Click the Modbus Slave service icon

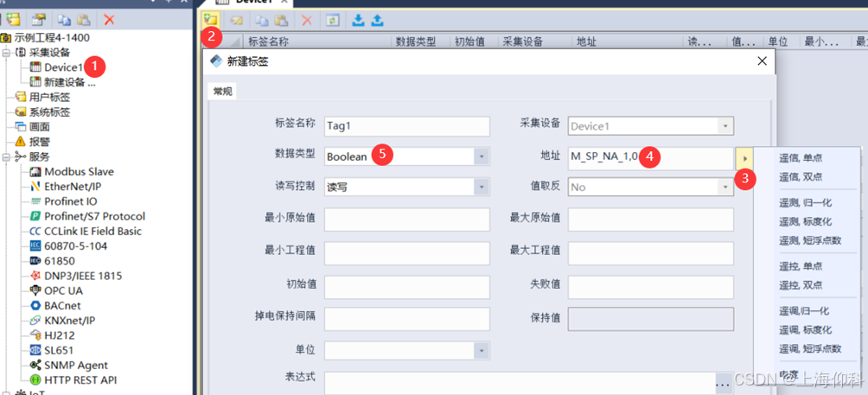point(35,172)
